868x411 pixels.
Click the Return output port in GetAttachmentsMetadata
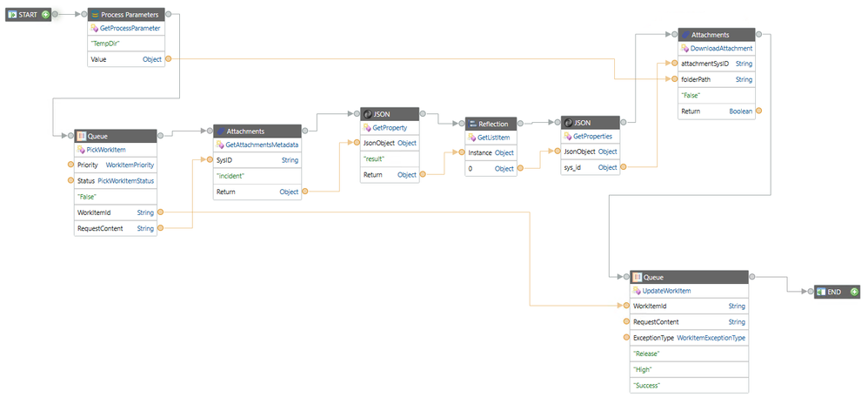pos(305,192)
